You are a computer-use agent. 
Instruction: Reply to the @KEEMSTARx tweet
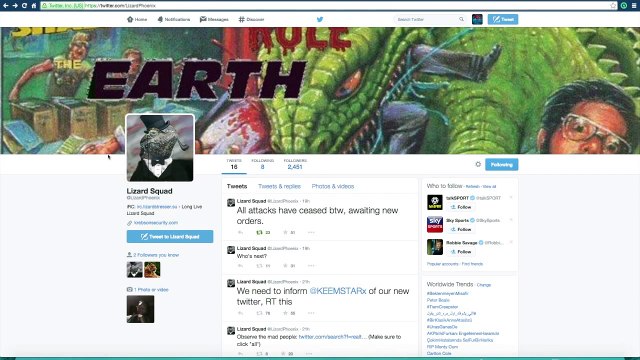[240, 313]
